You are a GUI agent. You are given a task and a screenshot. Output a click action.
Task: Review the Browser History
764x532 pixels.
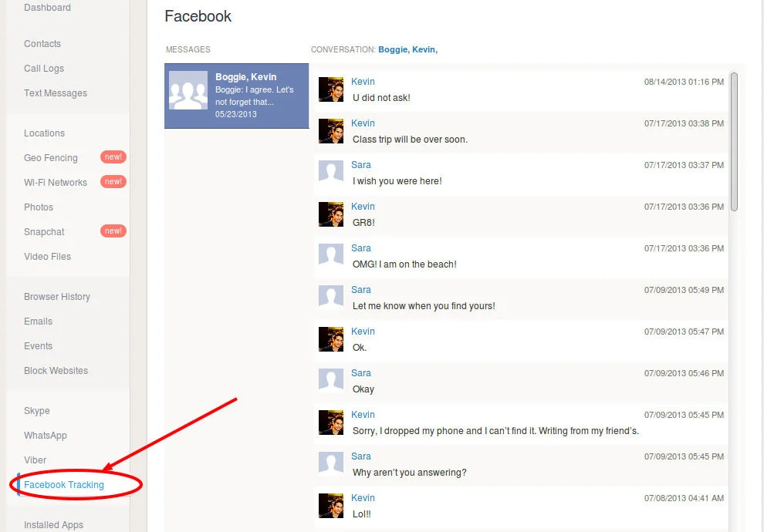click(57, 297)
